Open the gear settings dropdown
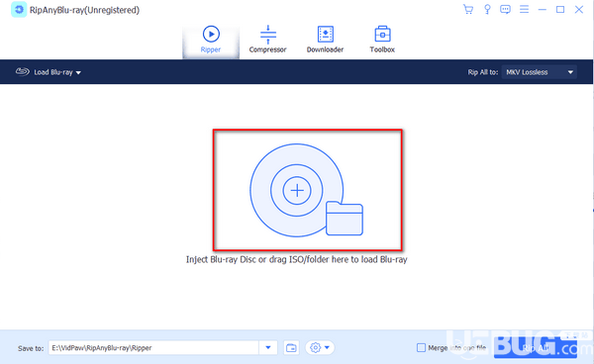This screenshot has width=594, height=364. coord(320,348)
